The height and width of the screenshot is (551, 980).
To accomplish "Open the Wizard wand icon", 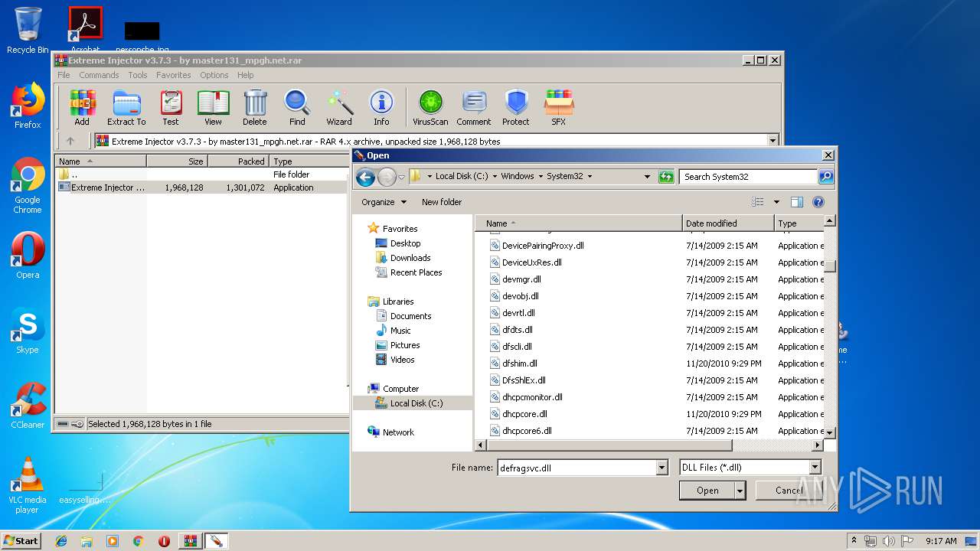I will (x=339, y=107).
